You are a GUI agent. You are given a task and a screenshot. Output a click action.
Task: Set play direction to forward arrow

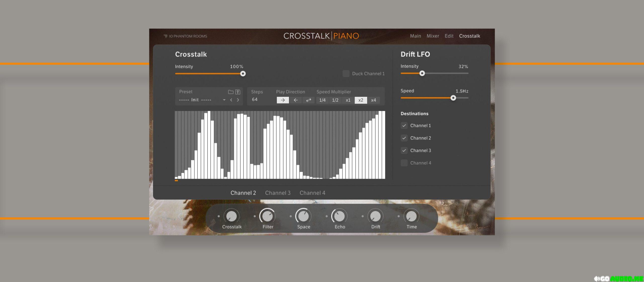coord(283,100)
